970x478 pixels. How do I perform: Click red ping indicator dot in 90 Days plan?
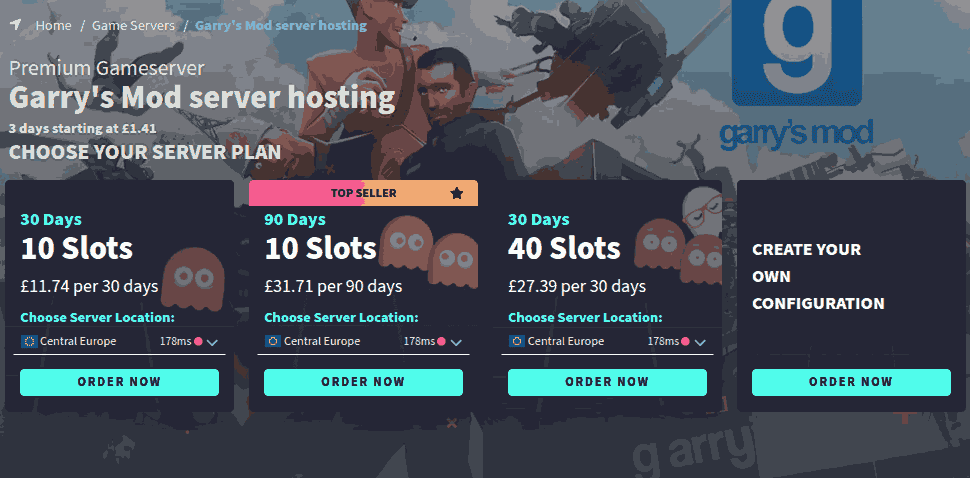tap(441, 341)
